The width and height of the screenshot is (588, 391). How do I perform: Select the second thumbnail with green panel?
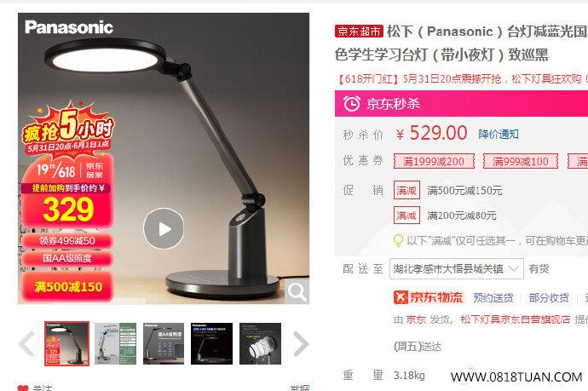(x=116, y=343)
